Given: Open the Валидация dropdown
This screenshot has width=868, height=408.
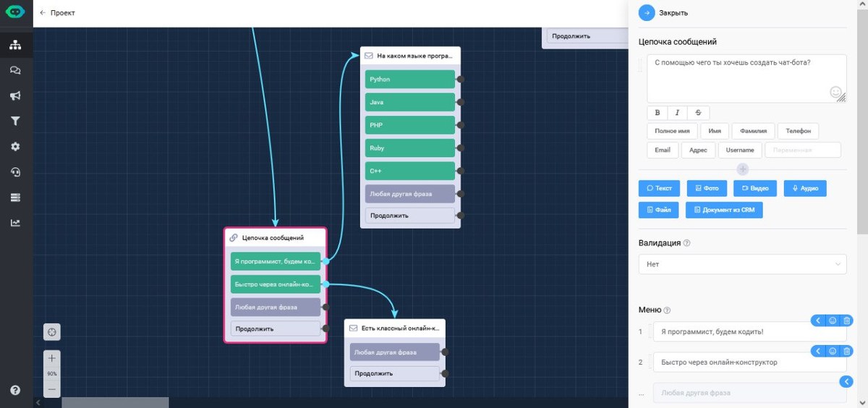Looking at the screenshot, I should (742, 265).
